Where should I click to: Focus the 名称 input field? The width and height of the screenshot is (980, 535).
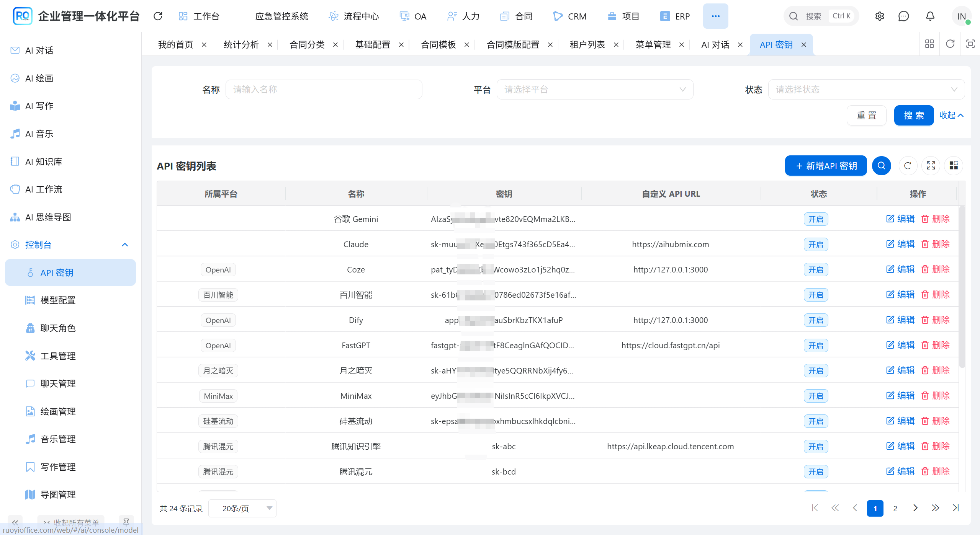(x=324, y=90)
